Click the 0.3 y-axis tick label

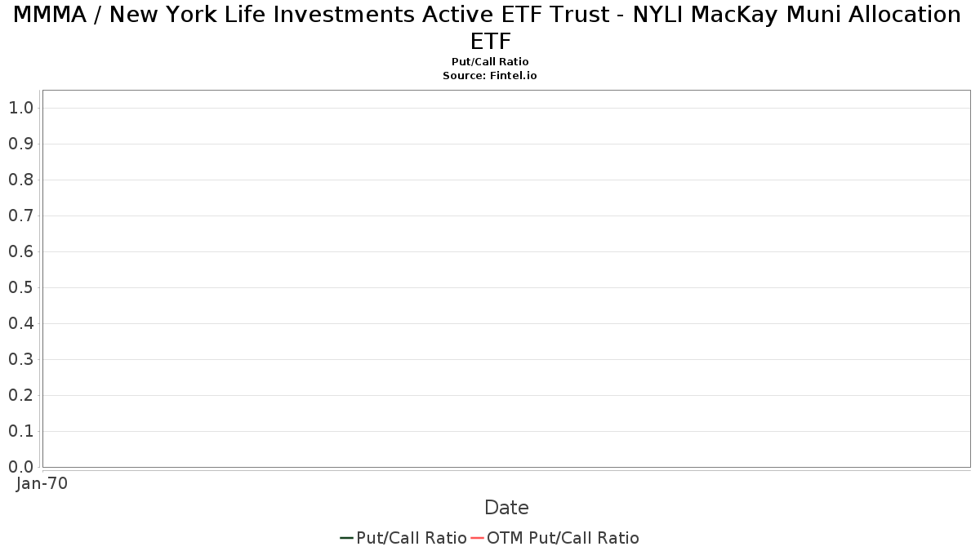point(20,359)
